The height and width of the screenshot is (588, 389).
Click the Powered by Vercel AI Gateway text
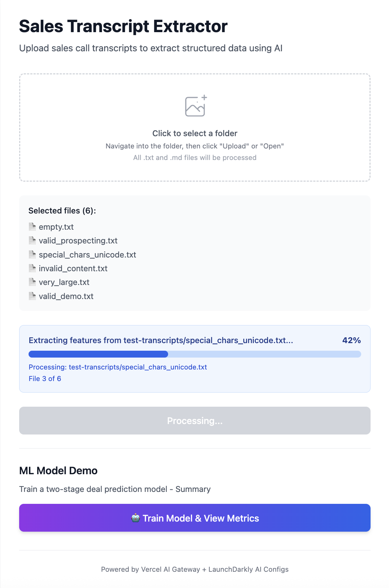point(195,569)
